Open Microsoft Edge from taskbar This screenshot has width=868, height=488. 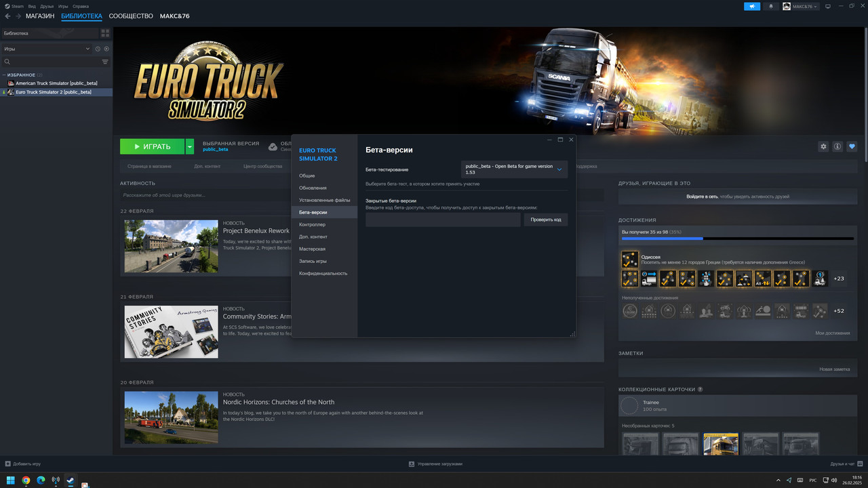pyautogui.click(x=41, y=481)
